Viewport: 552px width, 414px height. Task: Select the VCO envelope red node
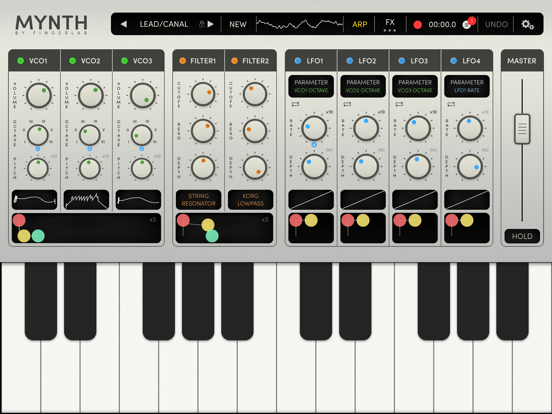pos(19,220)
